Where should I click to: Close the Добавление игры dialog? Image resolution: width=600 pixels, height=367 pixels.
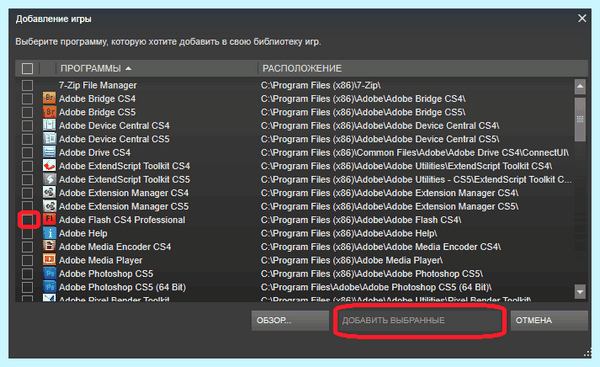[582, 18]
